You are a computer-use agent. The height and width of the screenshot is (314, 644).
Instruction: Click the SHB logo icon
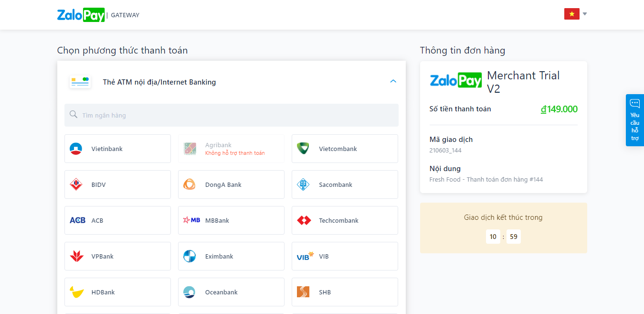point(303,292)
